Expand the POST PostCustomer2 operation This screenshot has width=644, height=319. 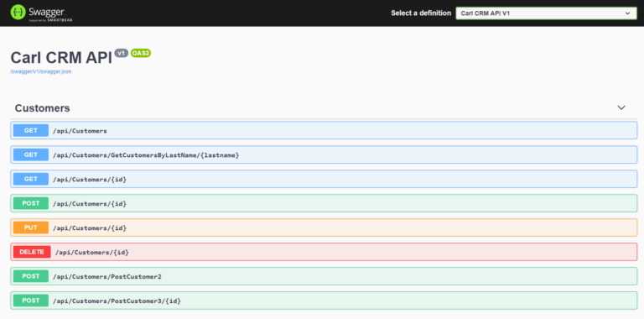coord(324,276)
